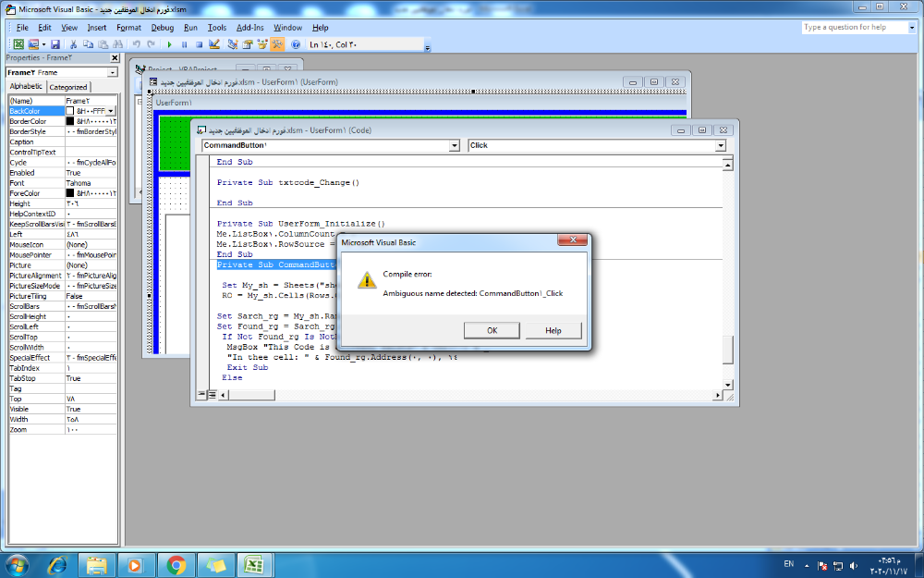Toggle Design Mode icon
Screen dimensions: 924x578
click(214, 44)
